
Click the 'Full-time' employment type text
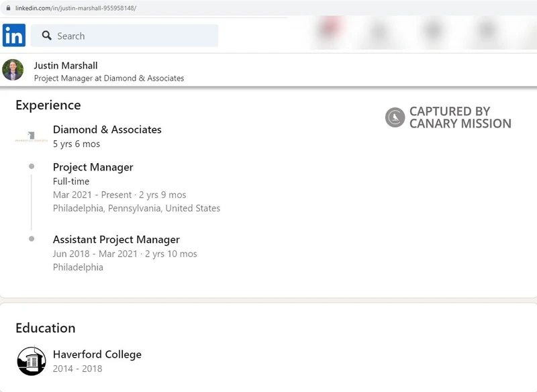(x=71, y=181)
